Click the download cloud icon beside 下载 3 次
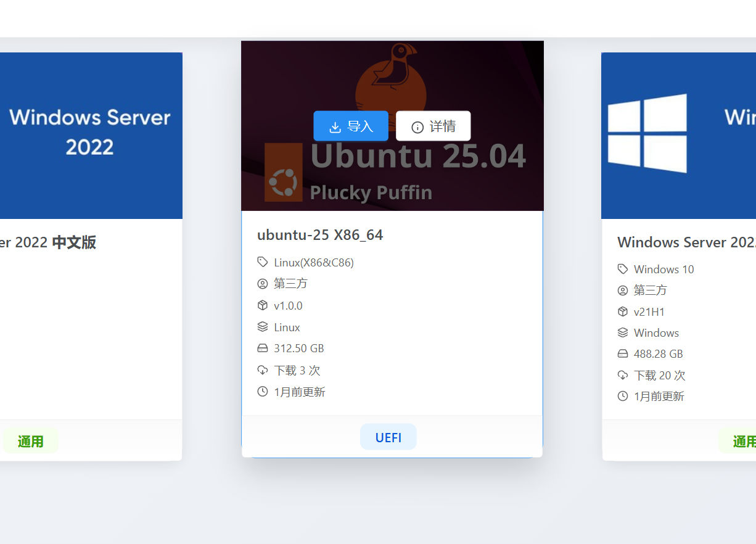Viewport: 756px width, 544px height. click(x=263, y=370)
